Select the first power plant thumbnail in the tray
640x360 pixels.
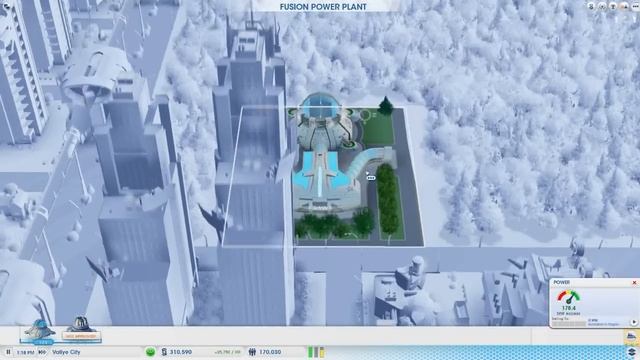[x=40, y=329]
